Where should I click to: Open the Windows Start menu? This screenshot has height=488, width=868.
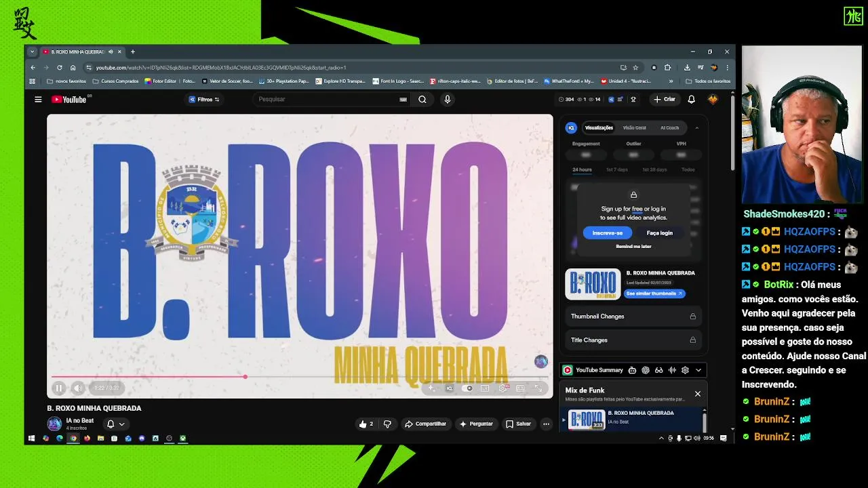tap(31, 438)
